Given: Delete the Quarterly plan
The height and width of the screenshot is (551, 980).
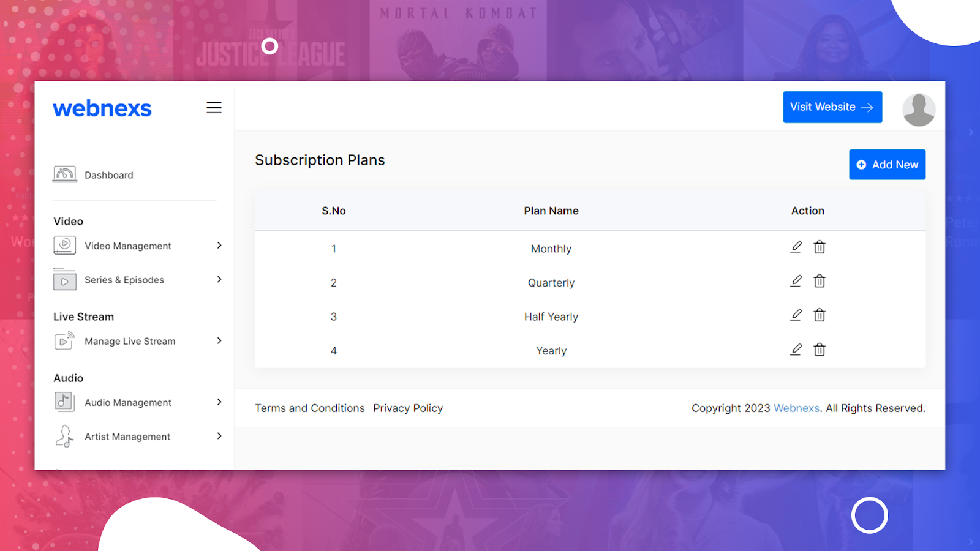Looking at the screenshot, I should 820,281.
